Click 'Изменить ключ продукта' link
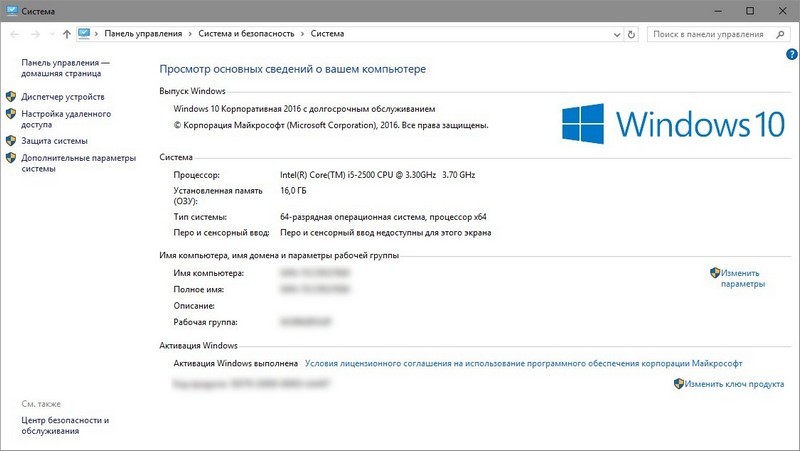Image resolution: width=800 pixels, height=451 pixels. pos(734,384)
